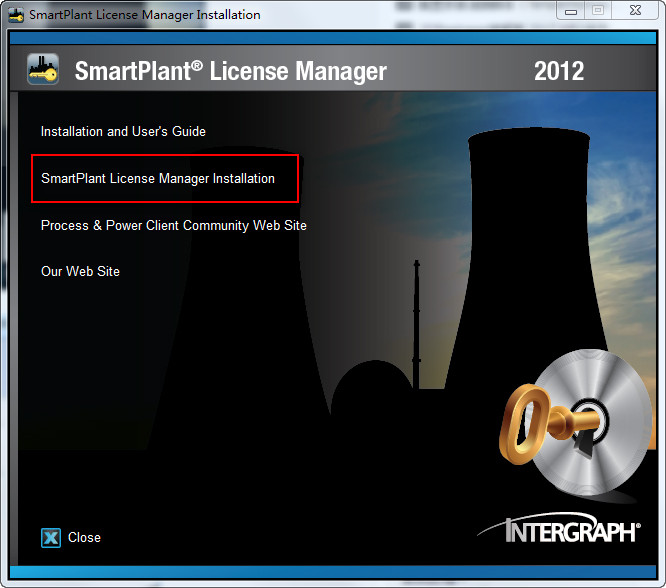Click the 2012 version text

[559, 71]
